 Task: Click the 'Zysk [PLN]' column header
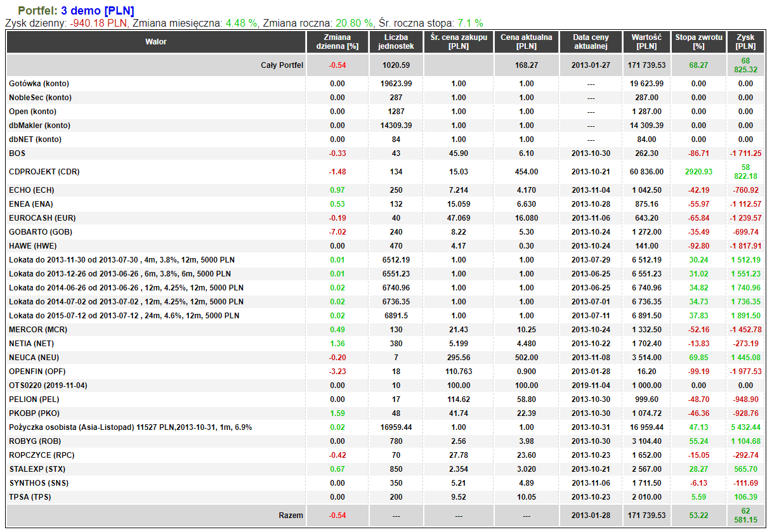click(746, 42)
